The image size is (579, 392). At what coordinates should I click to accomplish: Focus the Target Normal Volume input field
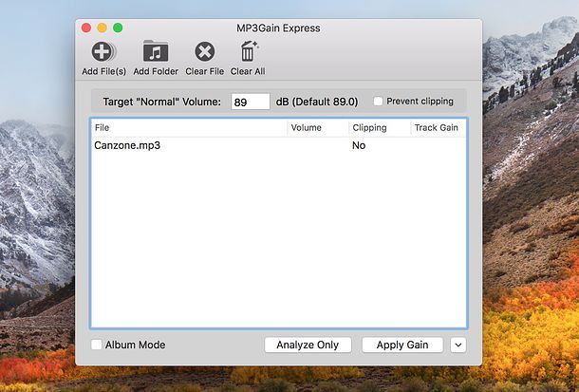tap(251, 102)
